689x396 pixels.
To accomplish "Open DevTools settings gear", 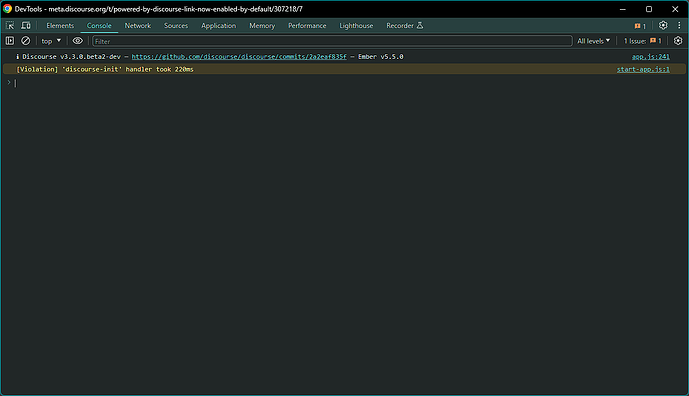I will 663,25.
